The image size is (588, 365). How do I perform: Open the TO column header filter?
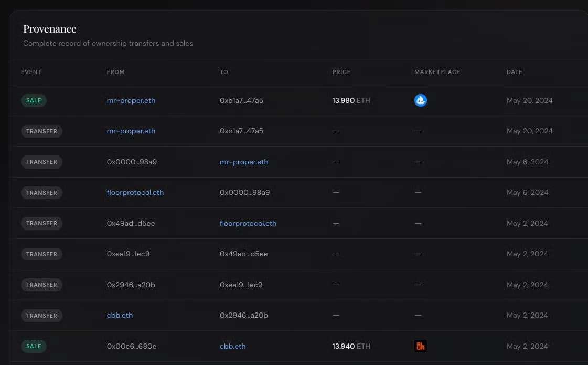[223, 72]
